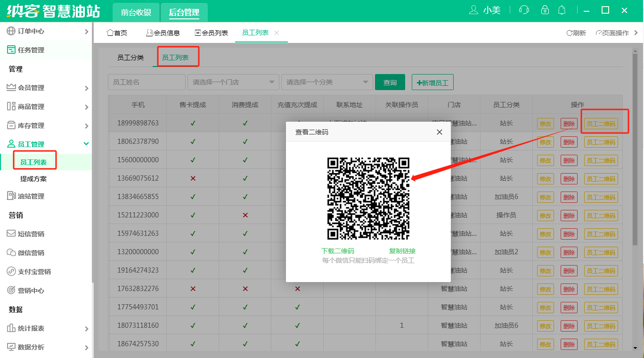Click the customer service headset icon

(x=524, y=10)
